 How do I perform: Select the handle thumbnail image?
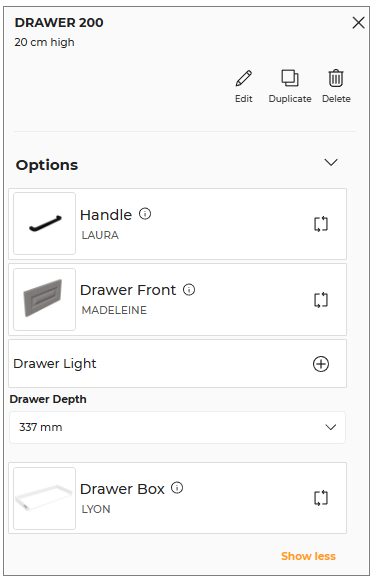click(45, 223)
